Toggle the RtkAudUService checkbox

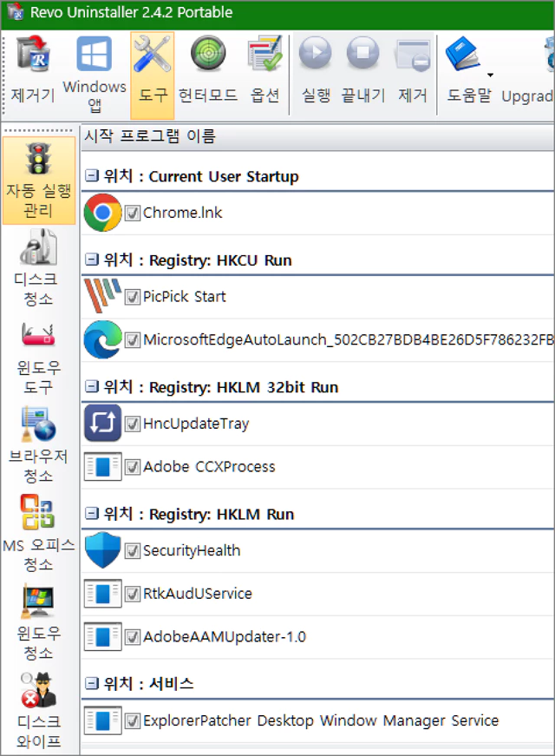click(132, 594)
